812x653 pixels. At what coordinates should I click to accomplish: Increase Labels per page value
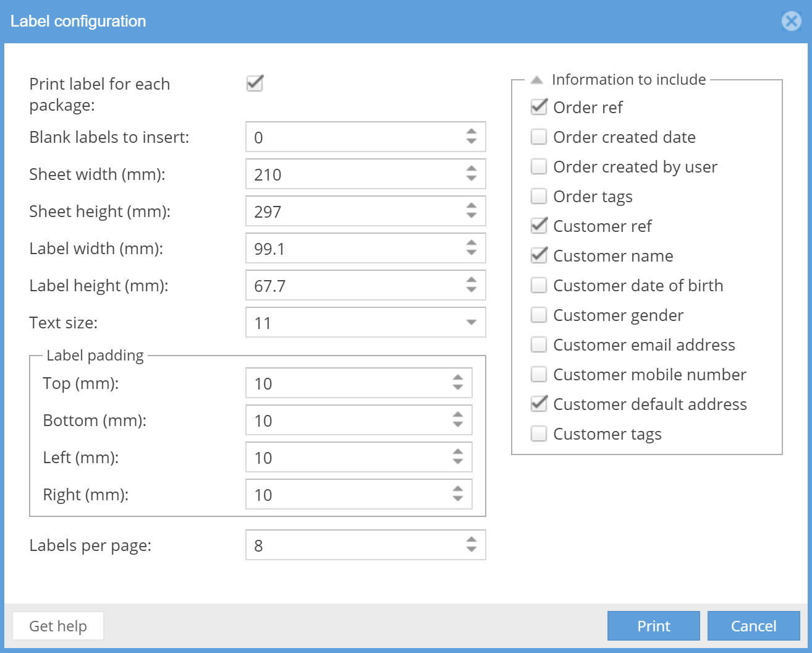tap(472, 540)
